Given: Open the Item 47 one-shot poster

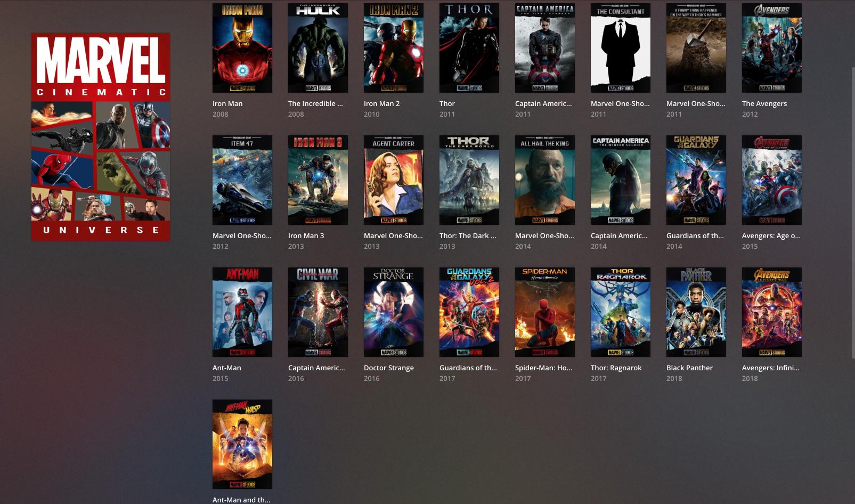Looking at the screenshot, I should pos(242,180).
